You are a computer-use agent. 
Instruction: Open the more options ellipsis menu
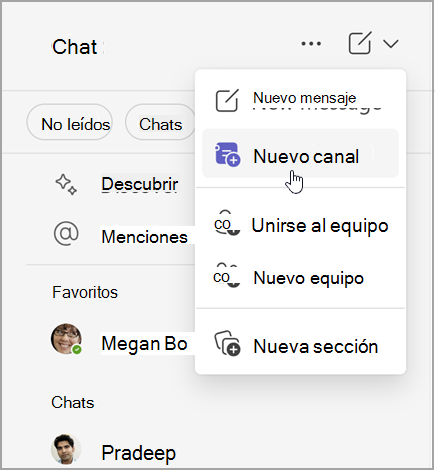tap(311, 43)
